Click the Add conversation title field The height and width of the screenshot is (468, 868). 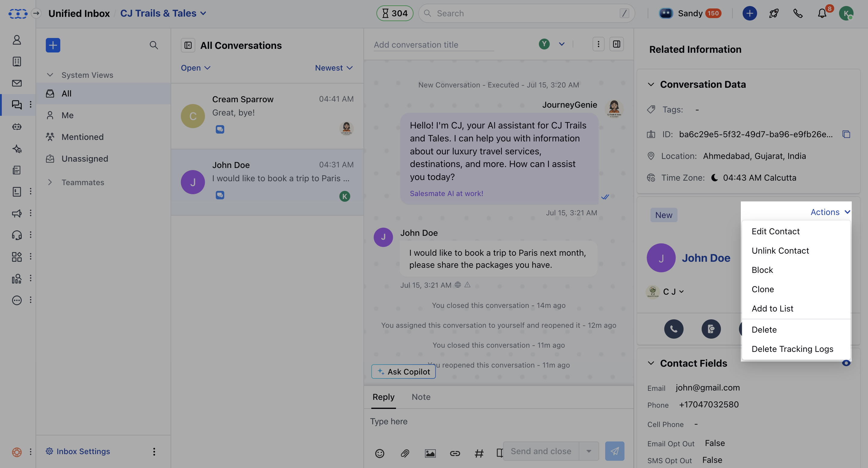pos(434,45)
